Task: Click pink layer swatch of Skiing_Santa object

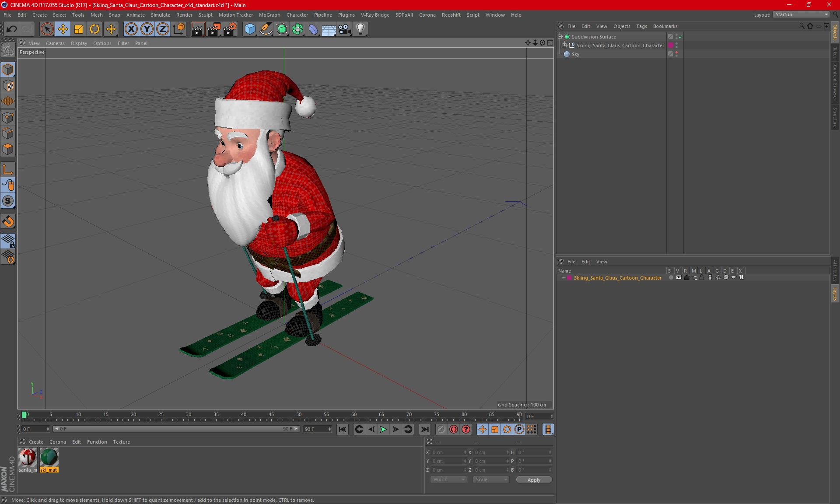Action: pos(671,45)
